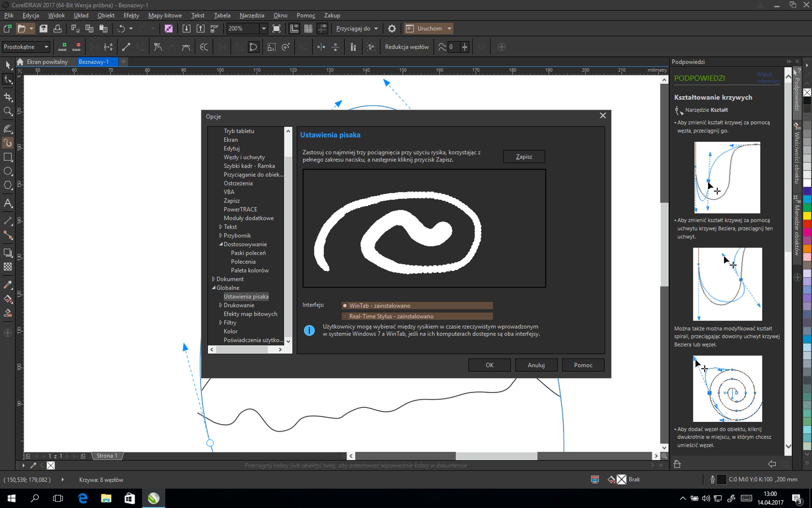
Task: Switch to the Ekran powitalny tab
Action: [x=47, y=62]
